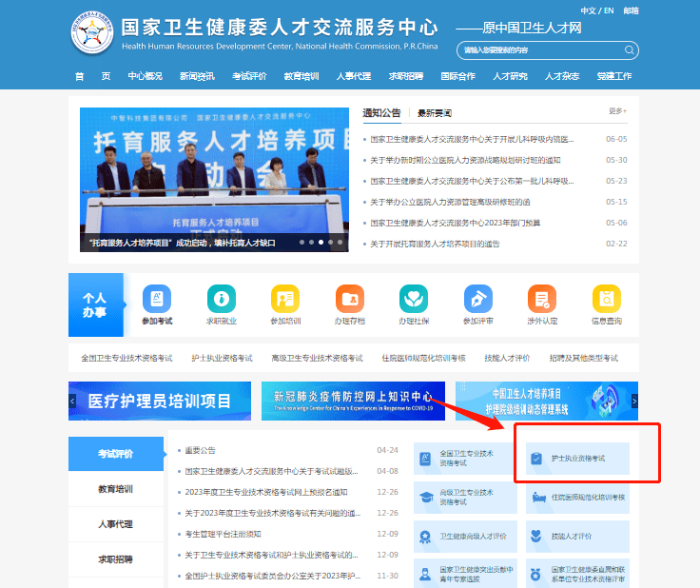Open 首页 navigation item
Viewport: 700px width, 588px height.
point(92,76)
